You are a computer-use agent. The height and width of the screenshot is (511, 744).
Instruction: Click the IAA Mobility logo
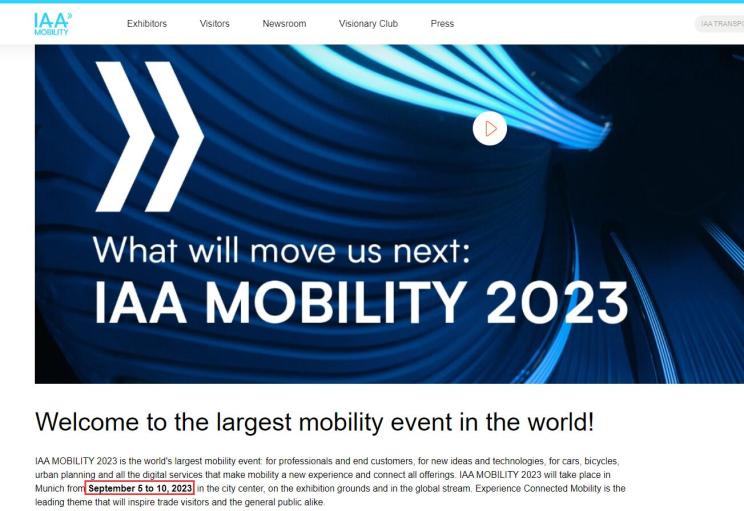(52, 23)
